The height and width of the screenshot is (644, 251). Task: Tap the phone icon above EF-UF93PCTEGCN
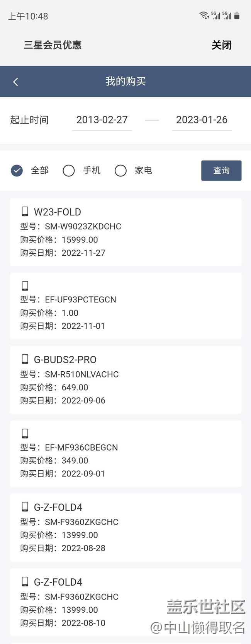point(25,286)
